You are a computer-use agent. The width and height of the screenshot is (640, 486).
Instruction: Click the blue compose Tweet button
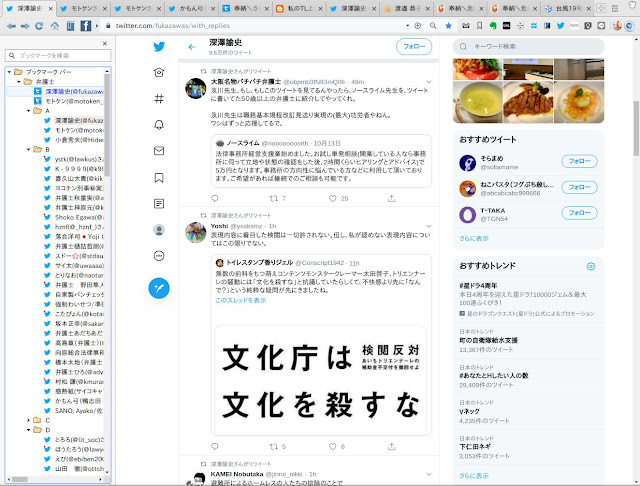point(159,288)
